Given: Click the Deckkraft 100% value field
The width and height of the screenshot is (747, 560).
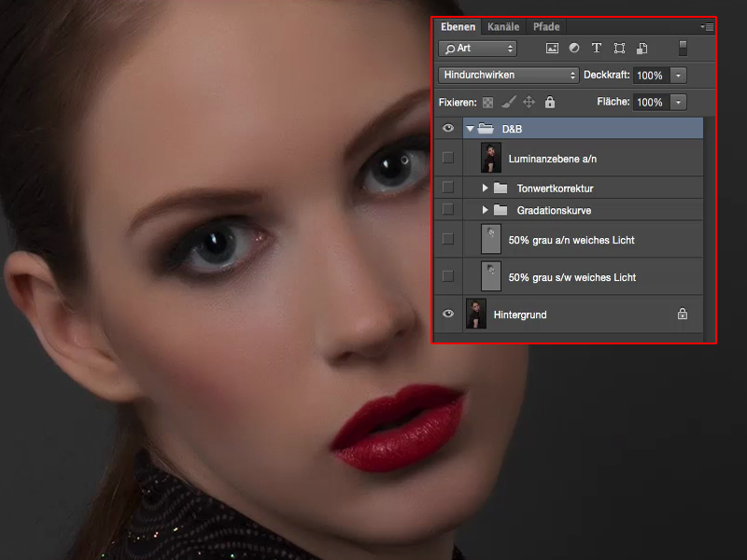Looking at the screenshot, I should tap(651, 76).
